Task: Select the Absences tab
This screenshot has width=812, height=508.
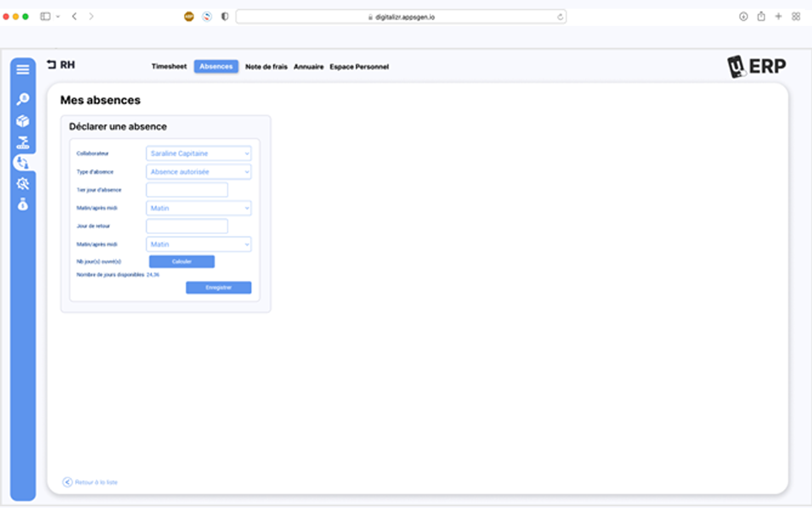Action: 216,67
